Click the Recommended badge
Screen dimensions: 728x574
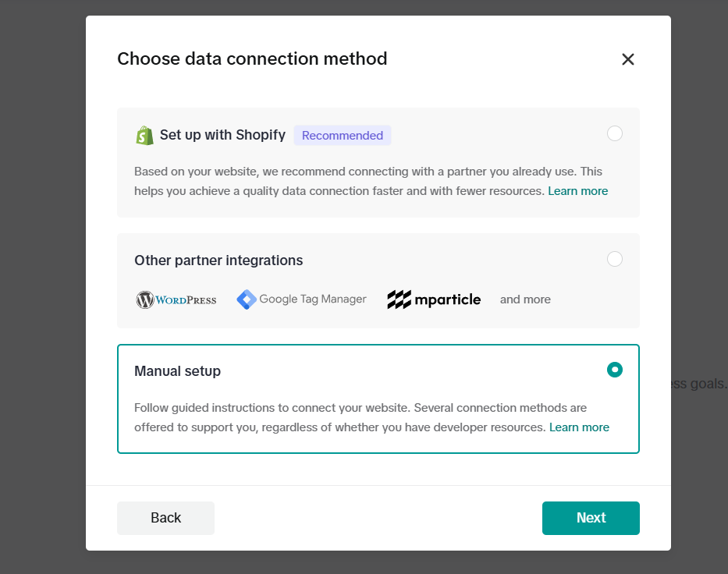click(x=343, y=136)
